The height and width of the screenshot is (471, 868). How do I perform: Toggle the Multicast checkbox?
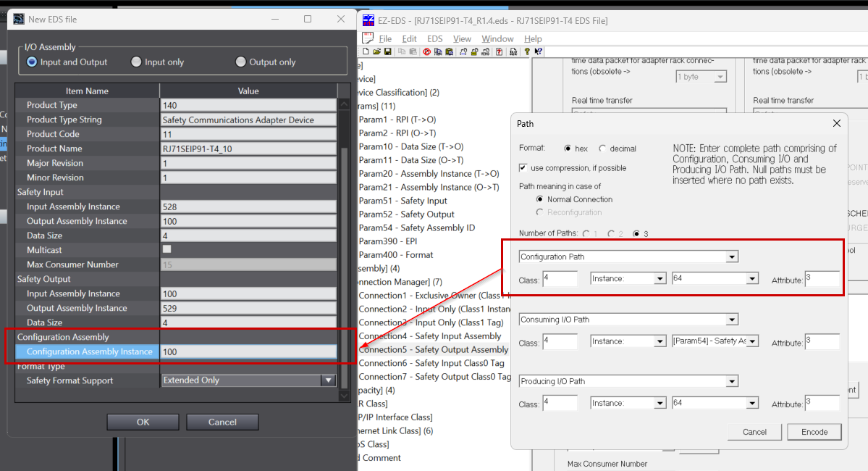coord(167,249)
